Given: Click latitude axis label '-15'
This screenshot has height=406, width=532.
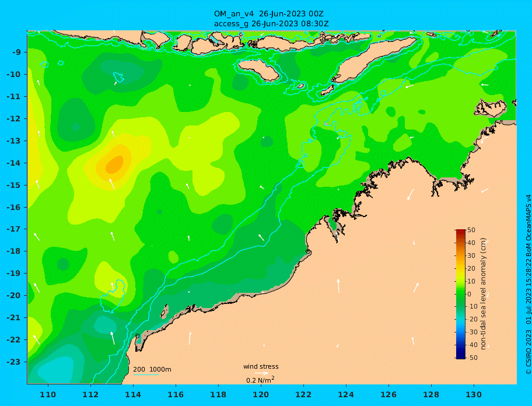Looking at the screenshot, I should coord(14,185).
